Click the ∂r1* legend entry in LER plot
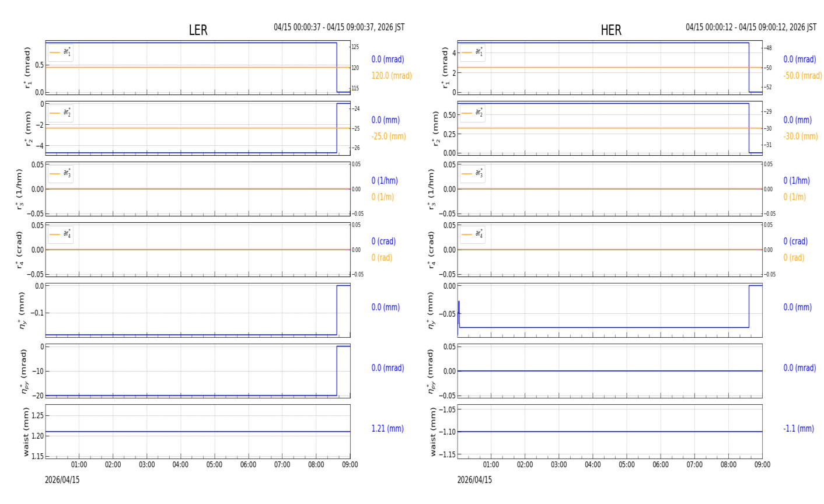 click(61, 52)
